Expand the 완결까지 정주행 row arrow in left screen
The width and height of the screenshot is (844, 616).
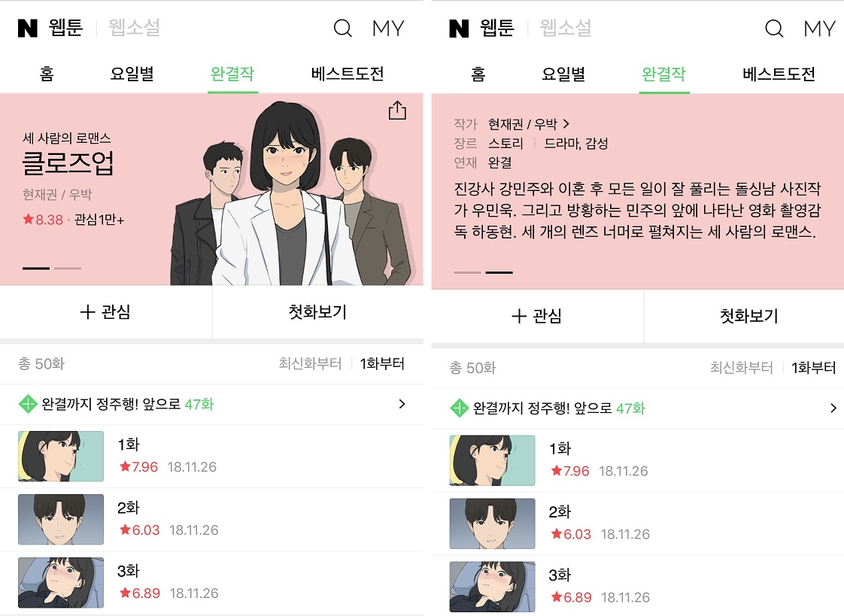coord(402,404)
